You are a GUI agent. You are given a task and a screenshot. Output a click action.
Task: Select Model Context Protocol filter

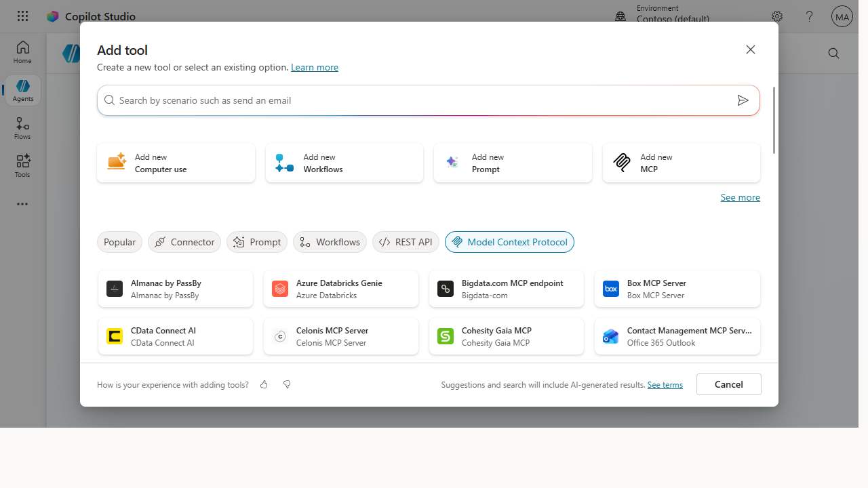click(509, 242)
